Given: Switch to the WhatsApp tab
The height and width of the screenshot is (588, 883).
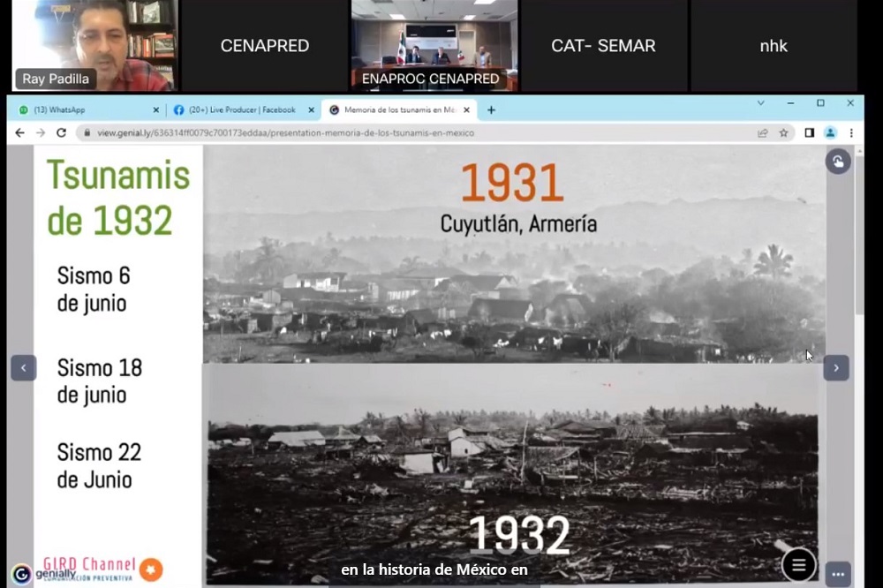Looking at the screenshot, I should click(x=84, y=110).
